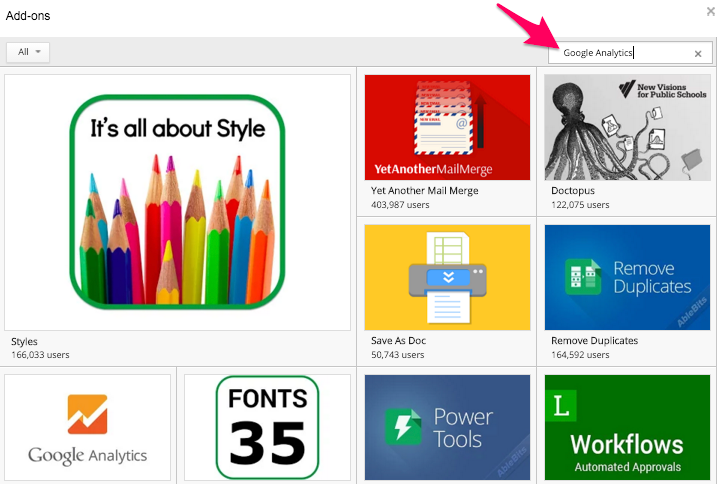Clear the search box text
718x484 pixels.
coord(698,54)
